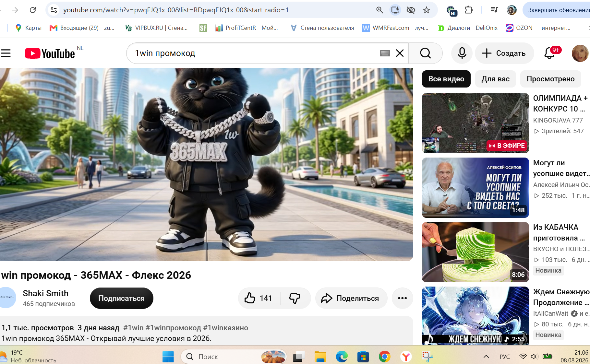The width and height of the screenshot is (590, 364).
Task: Open the on-screen keyboard in search box
Action: (385, 53)
